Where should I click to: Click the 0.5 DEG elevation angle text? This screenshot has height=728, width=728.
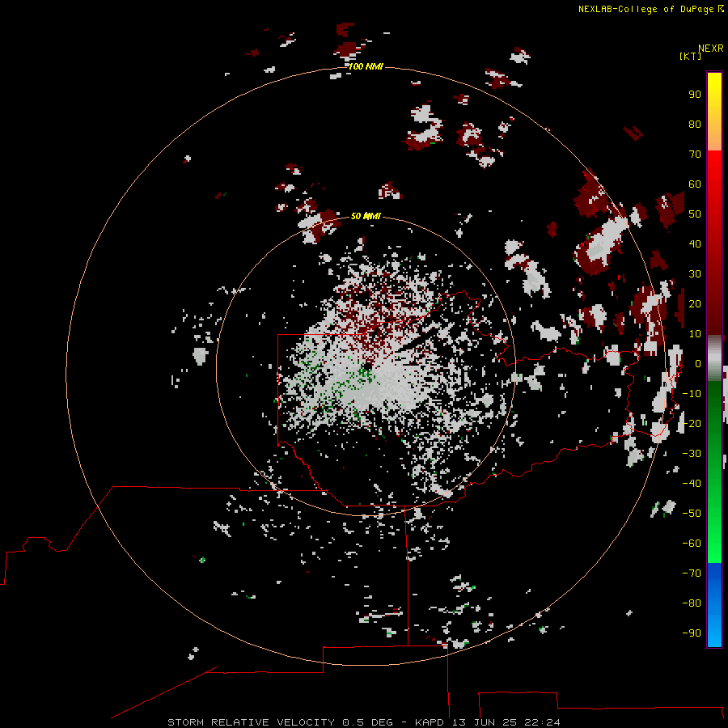tap(368, 722)
